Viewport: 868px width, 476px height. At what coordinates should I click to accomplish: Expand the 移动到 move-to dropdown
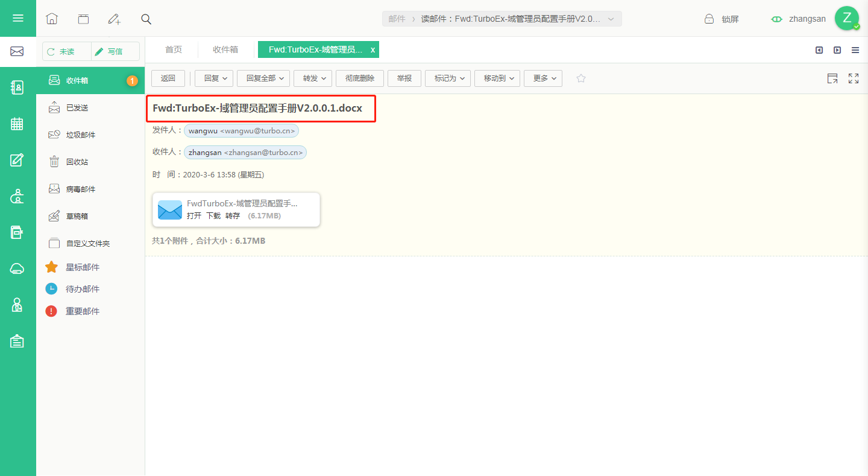click(x=497, y=78)
